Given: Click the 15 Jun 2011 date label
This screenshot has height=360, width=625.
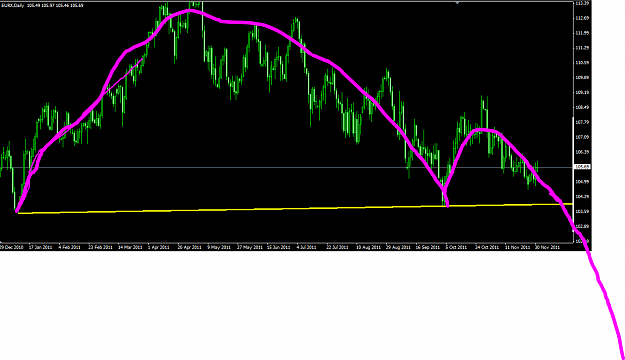Looking at the screenshot, I should [x=279, y=247].
